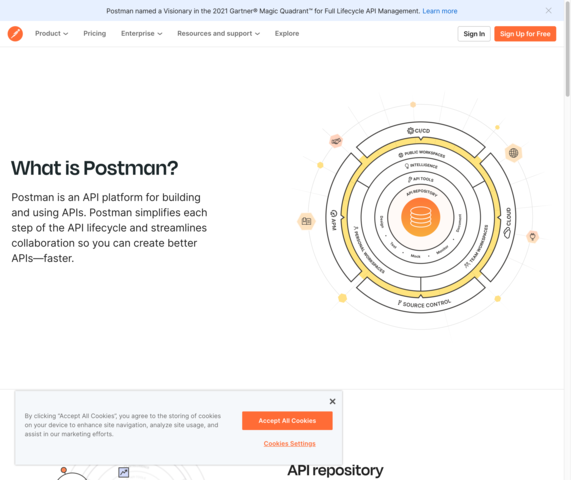Accept All Cookies
Viewport: 571px width, 480px height.
287,421
